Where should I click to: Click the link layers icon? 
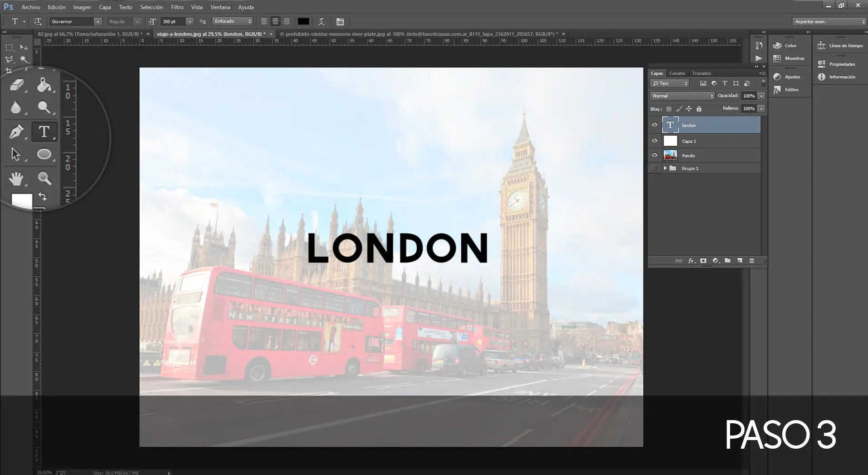678,260
